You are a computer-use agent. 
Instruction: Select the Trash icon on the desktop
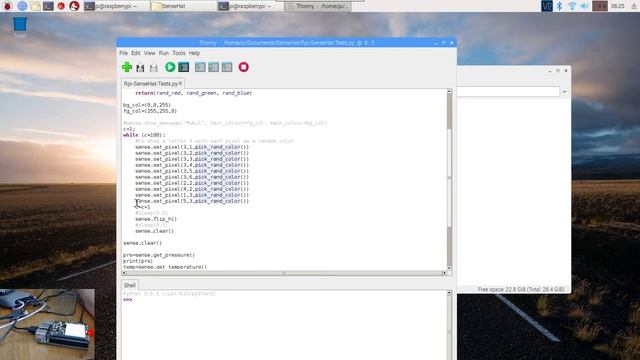coord(20,27)
